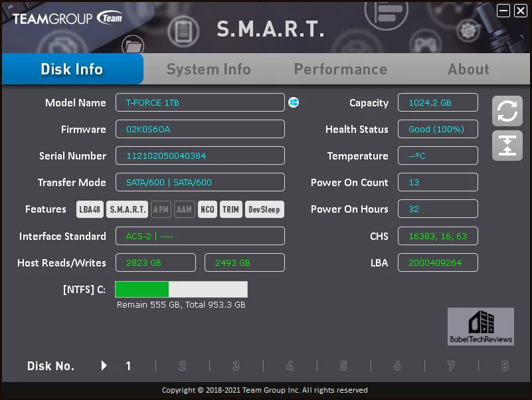532x400 pixels.
Task: Click the copyright notice text
Action: pos(264,390)
